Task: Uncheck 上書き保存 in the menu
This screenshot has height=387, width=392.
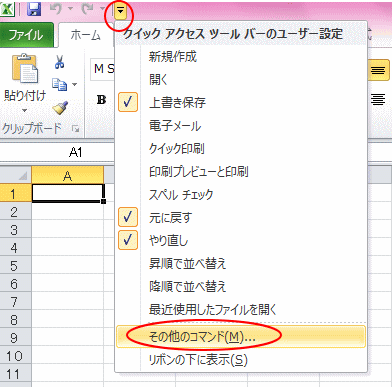Action: 241,102
